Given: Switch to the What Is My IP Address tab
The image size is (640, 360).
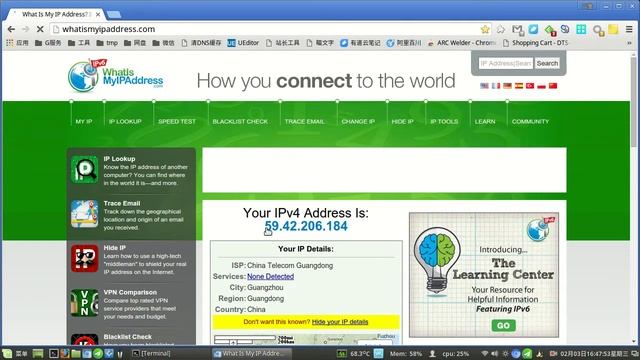Looking at the screenshot, I should pyautogui.click(x=55, y=14).
